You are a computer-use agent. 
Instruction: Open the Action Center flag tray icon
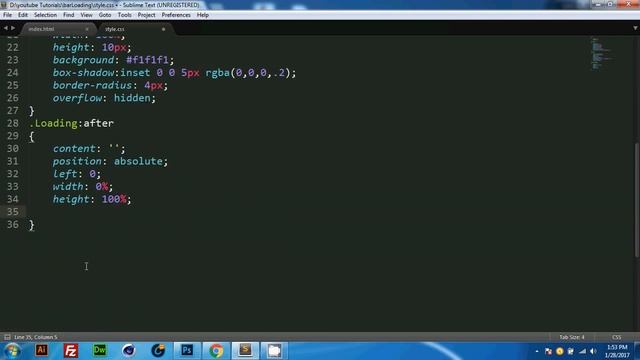[x=548, y=351]
